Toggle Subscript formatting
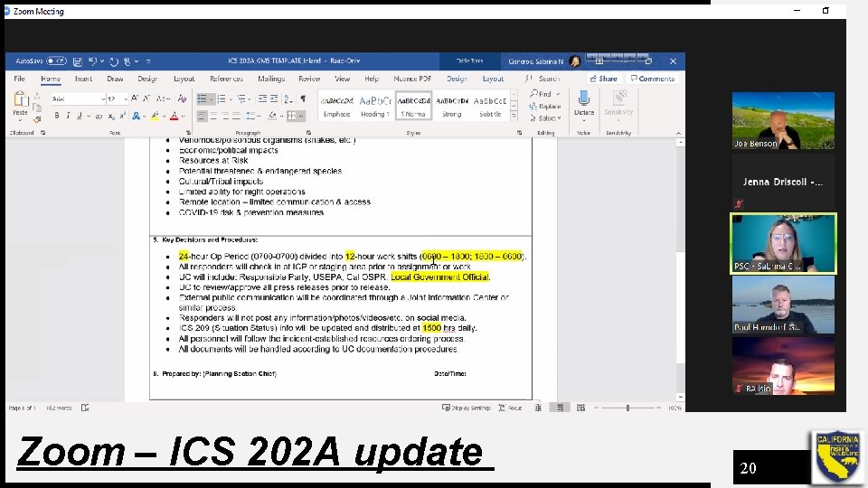The width and height of the screenshot is (868, 488). (111, 117)
